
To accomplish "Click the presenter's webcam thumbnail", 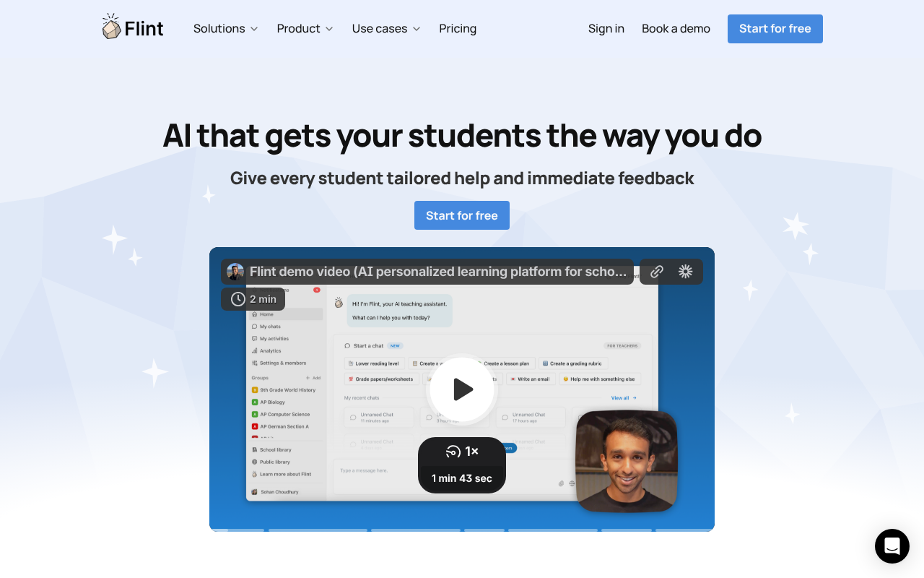I will pos(627,461).
